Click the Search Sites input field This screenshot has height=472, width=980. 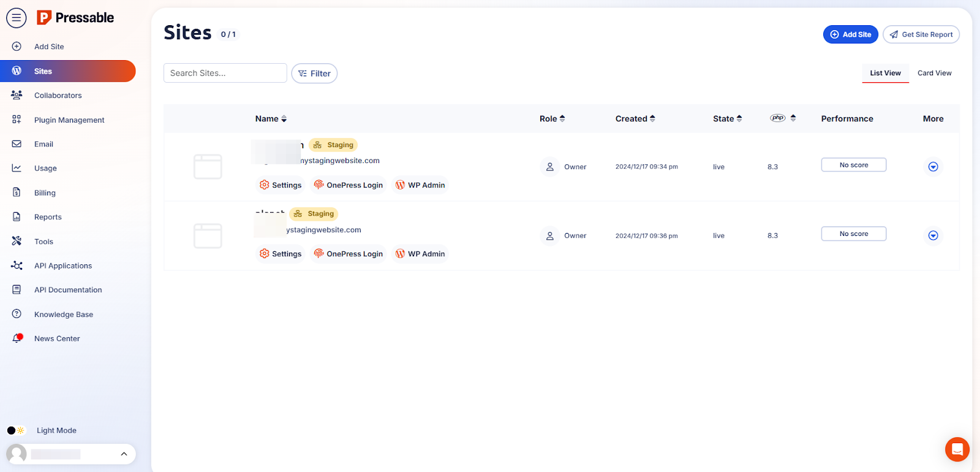225,73
